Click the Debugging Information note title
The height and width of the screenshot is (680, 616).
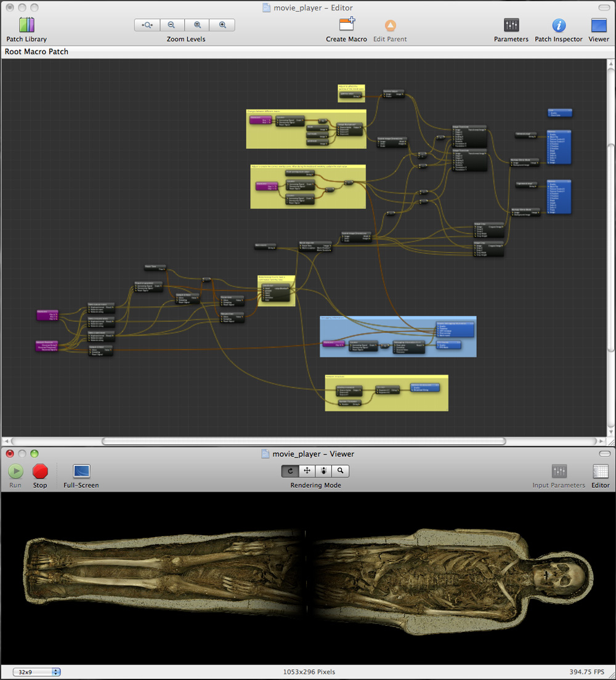[332, 318]
